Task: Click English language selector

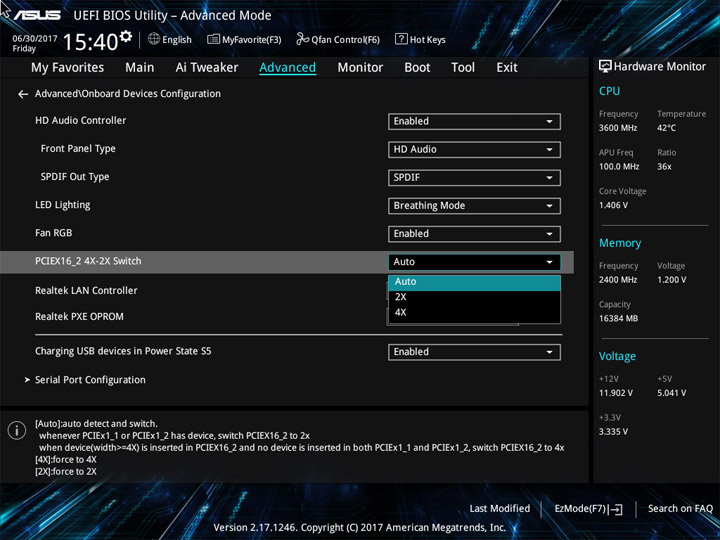Action: coord(177,40)
